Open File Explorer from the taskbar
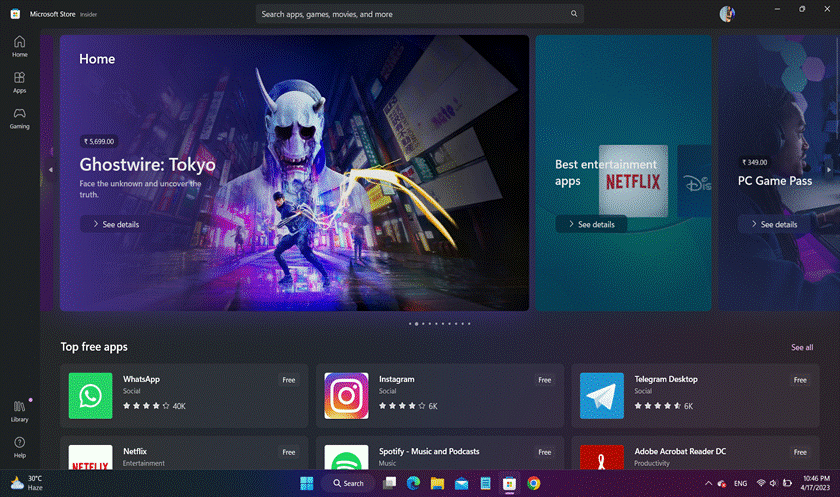This screenshot has height=497, width=840. [437, 484]
